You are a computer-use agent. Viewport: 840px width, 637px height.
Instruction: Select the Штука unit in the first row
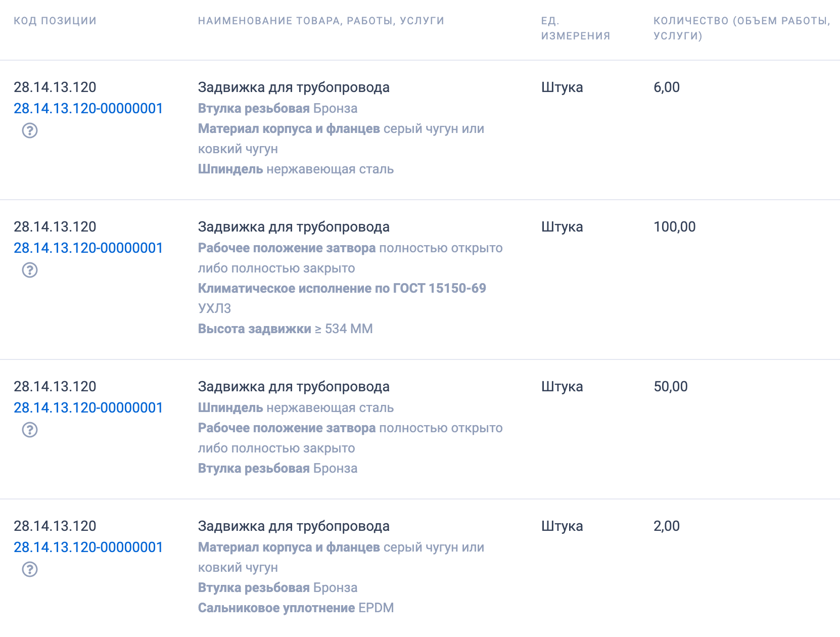coord(562,87)
